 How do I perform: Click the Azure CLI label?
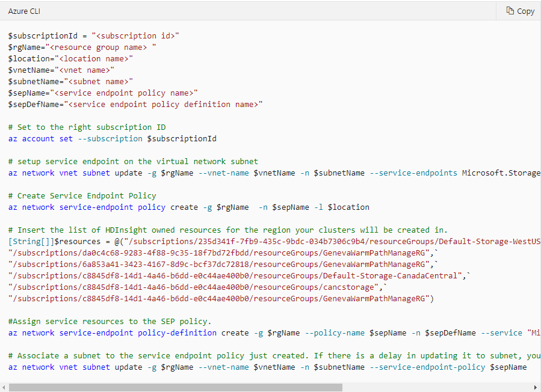24,11
